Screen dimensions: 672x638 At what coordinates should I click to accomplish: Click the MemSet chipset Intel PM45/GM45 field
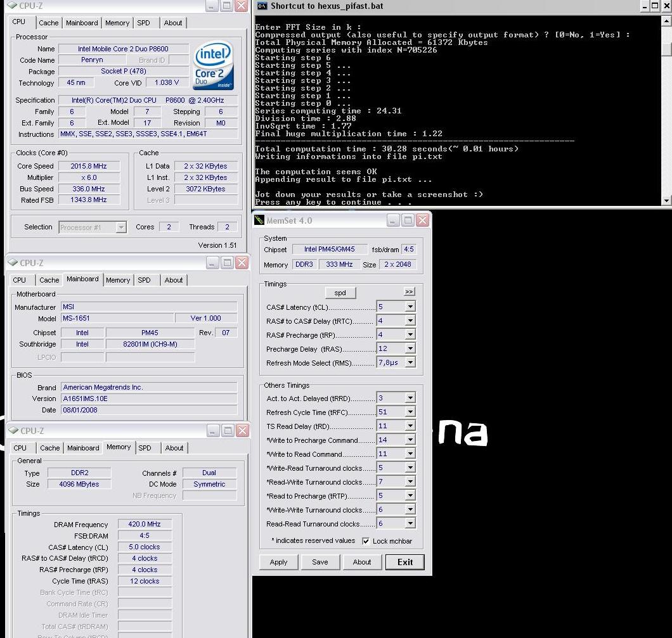coord(330,249)
